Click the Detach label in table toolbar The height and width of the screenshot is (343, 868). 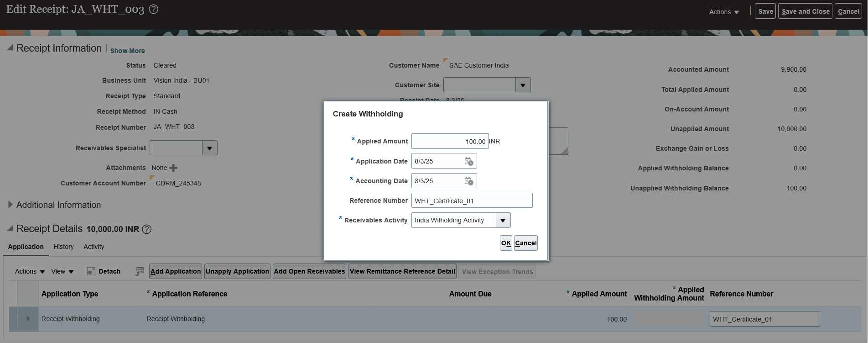pyautogui.click(x=109, y=271)
